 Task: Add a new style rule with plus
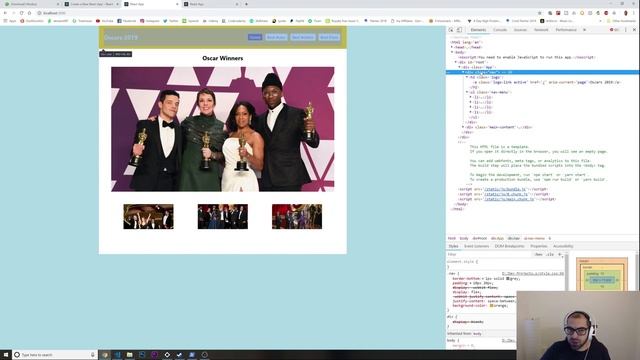click(560, 254)
